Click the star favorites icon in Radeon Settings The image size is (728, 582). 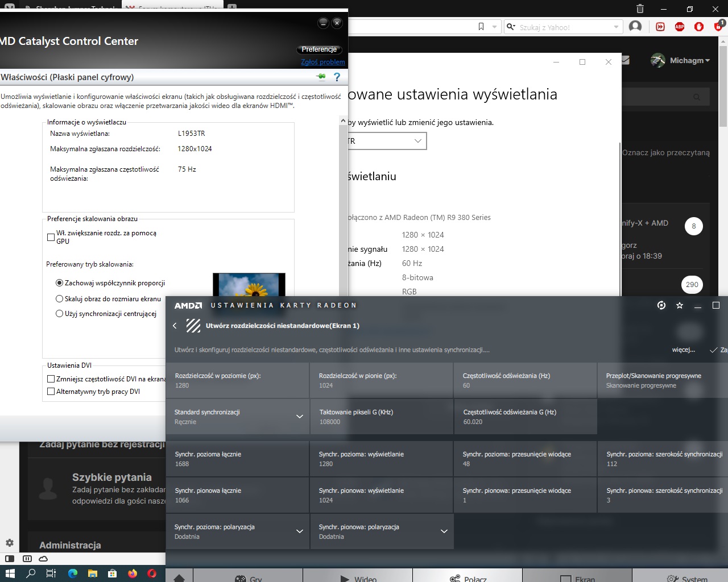[x=679, y=305]
